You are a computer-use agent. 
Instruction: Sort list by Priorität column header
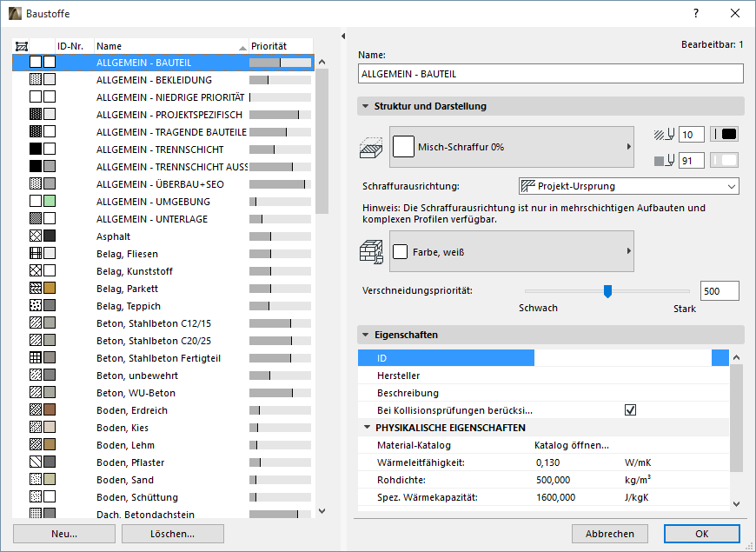[281, 46]
